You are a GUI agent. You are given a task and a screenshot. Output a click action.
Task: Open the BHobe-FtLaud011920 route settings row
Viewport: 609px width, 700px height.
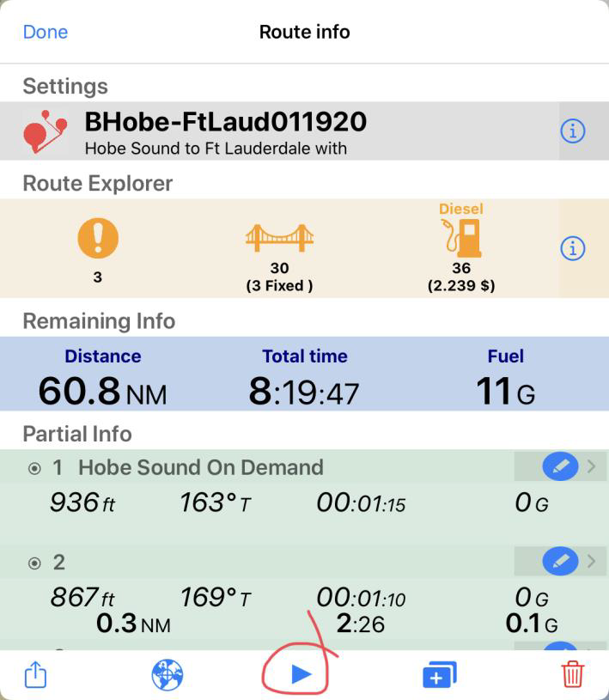(x=279, y=131)
